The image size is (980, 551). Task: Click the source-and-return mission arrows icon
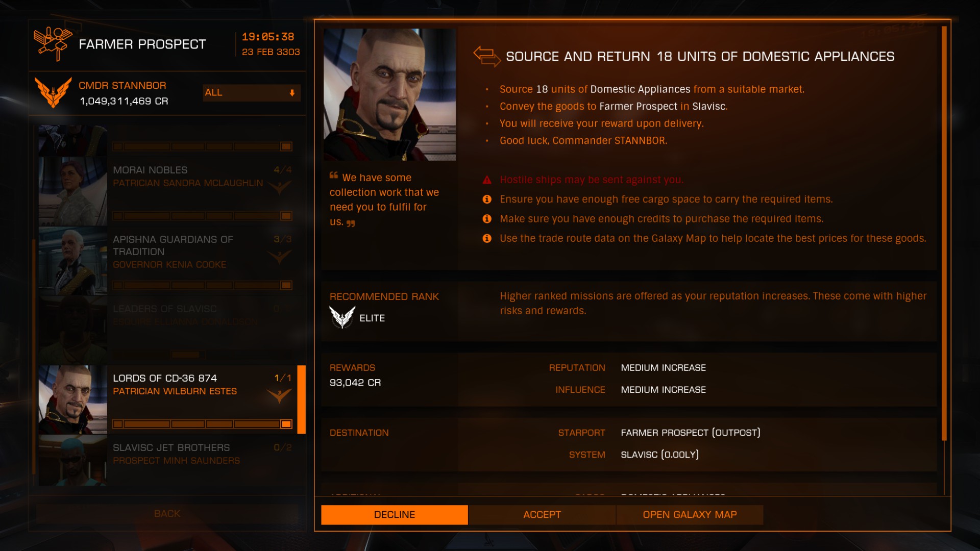(x=486, y=56)
